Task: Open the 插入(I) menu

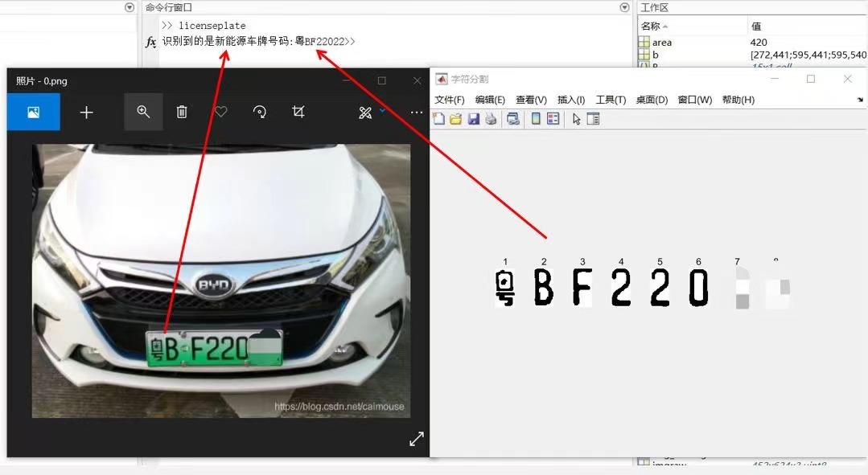Action: [571, 100]
